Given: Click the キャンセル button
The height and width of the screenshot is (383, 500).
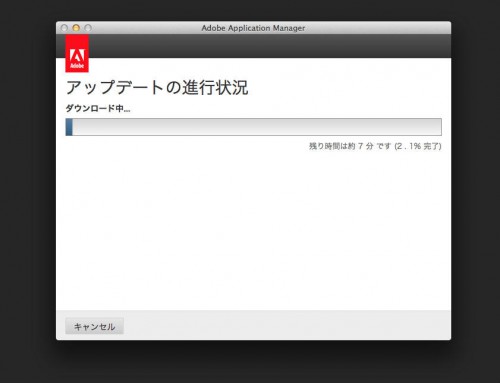Looking at the screenshot, I should coord(94,326).
